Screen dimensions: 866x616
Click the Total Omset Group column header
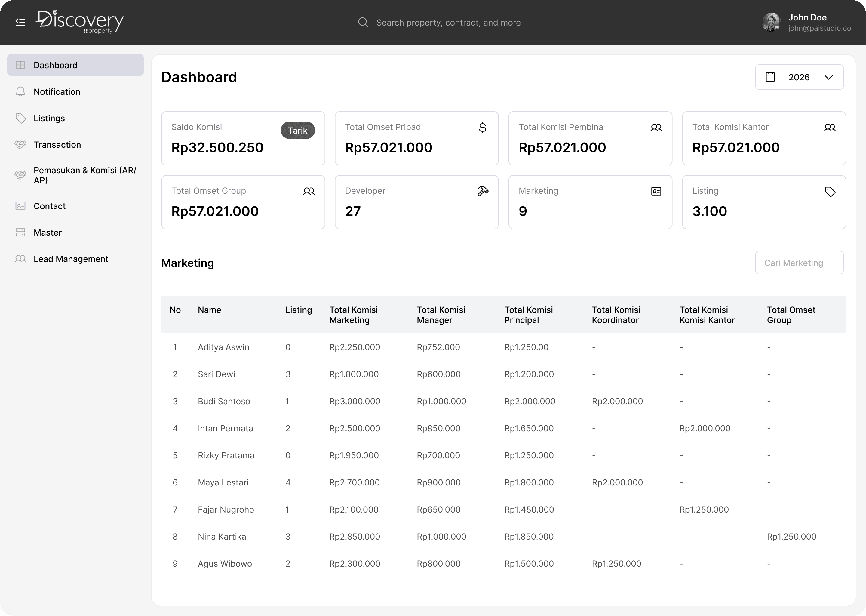[x=791, y=315]
